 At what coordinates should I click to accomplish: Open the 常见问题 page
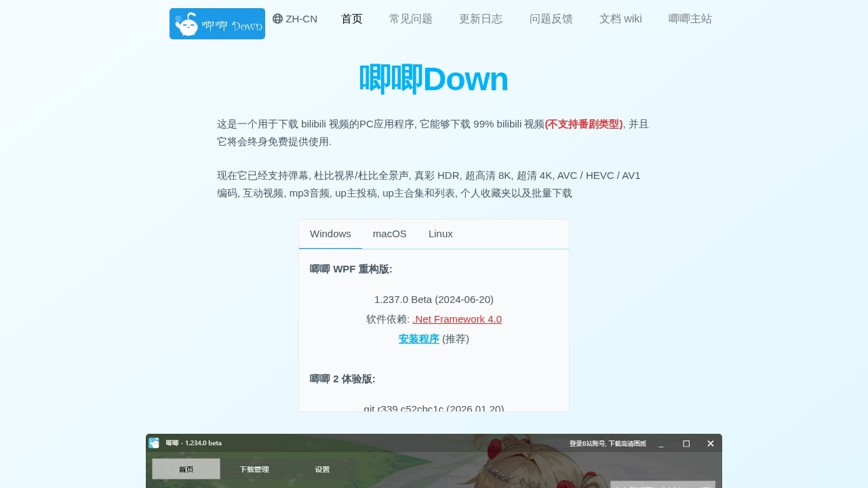[x=410, y=19]
